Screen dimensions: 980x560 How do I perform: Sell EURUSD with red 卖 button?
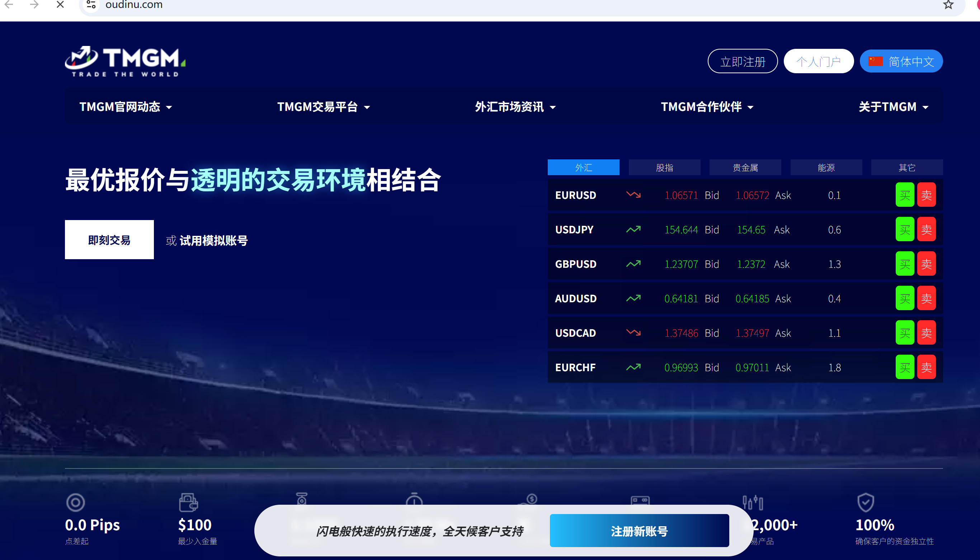[x=926, y=195]
